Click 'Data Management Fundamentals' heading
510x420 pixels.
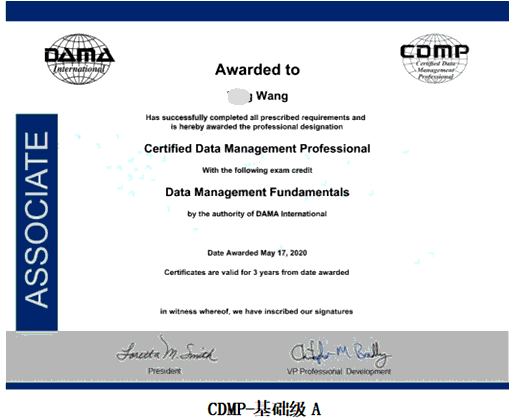[x=257, y=192]
